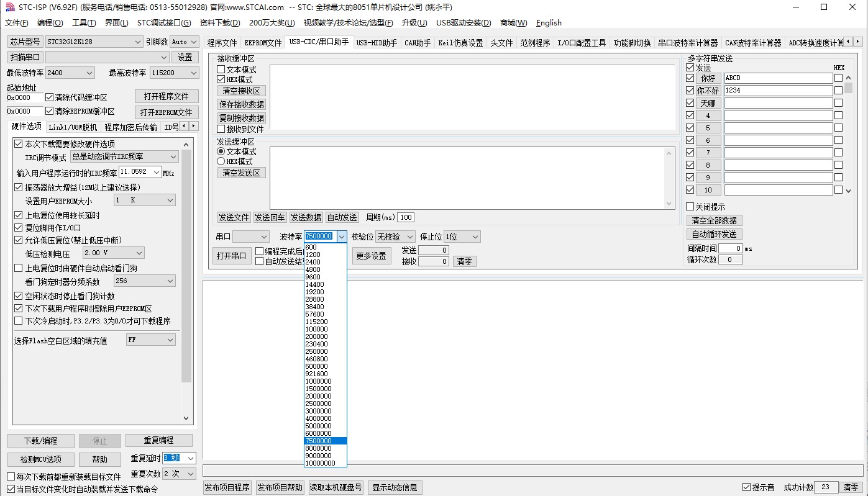Uncheck 本次下载需要修改硬件选项

pyautogui.click(x=19, y=144)
